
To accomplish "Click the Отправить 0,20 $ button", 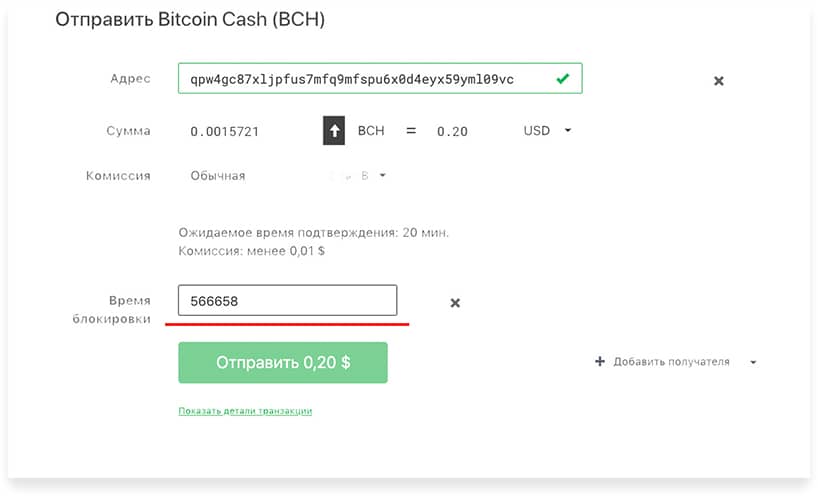I will [x=283, y=362].
